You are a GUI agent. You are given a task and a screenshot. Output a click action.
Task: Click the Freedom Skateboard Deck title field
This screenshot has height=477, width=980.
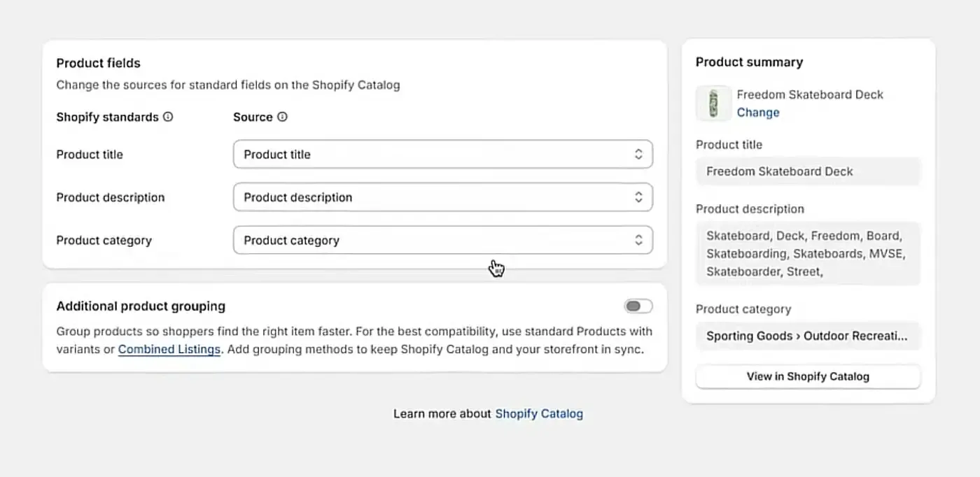(x=808, y=171)
